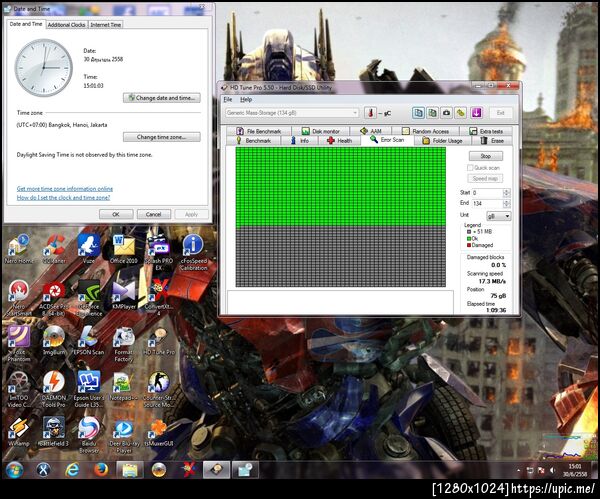Image resolution: width=600 pixels, height=499 pixels.
Task: Stop the error scan
Action: pos(486,156)
